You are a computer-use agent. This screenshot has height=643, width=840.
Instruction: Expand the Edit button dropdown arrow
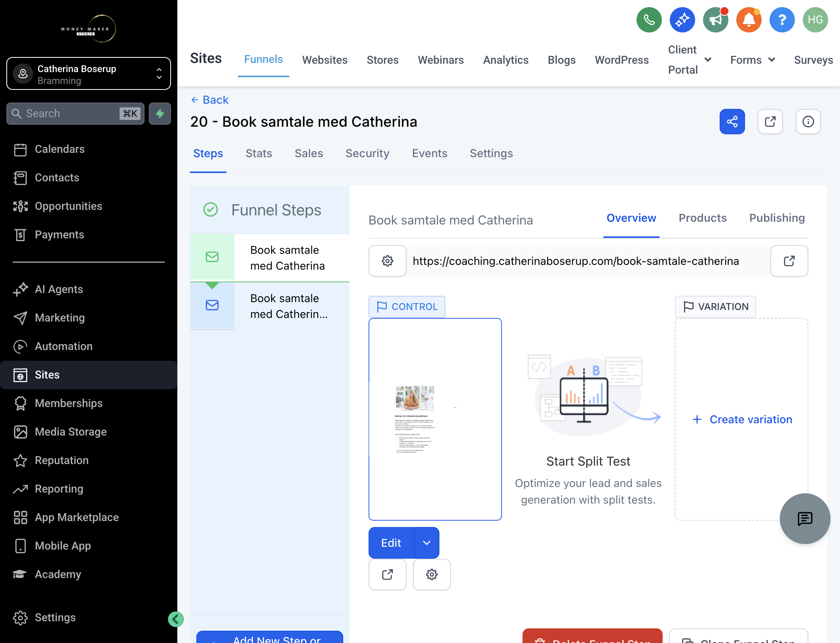[426, 543]
